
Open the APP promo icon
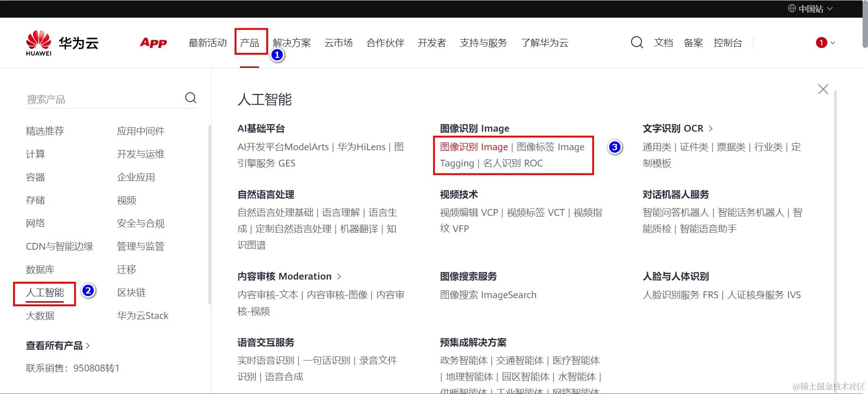click(153, 43)
